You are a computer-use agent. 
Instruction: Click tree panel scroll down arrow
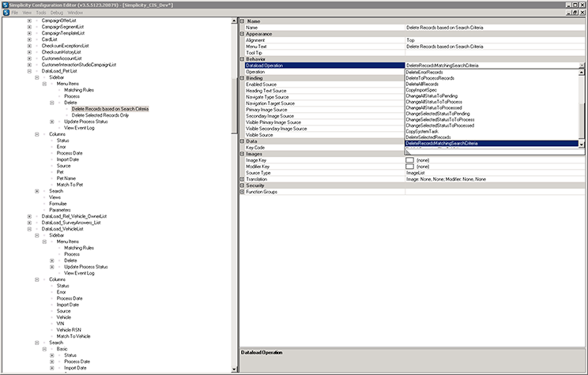click(234, 369)
